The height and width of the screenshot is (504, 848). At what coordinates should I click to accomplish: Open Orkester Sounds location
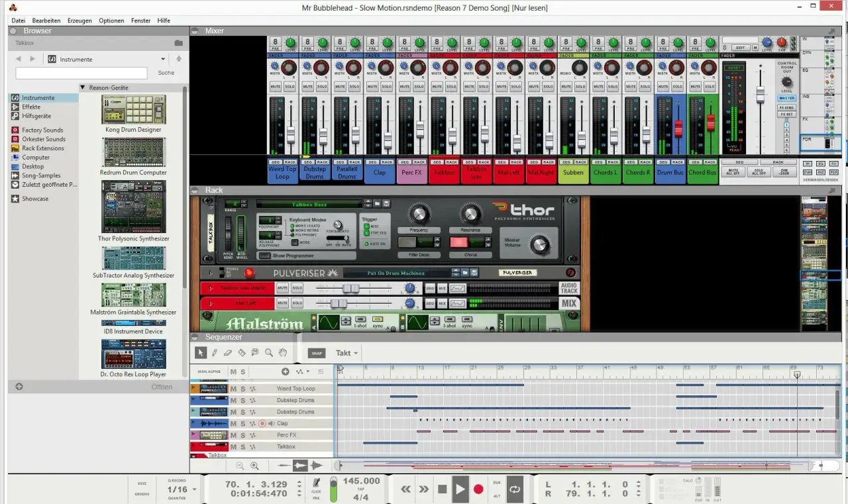[44, 139]
